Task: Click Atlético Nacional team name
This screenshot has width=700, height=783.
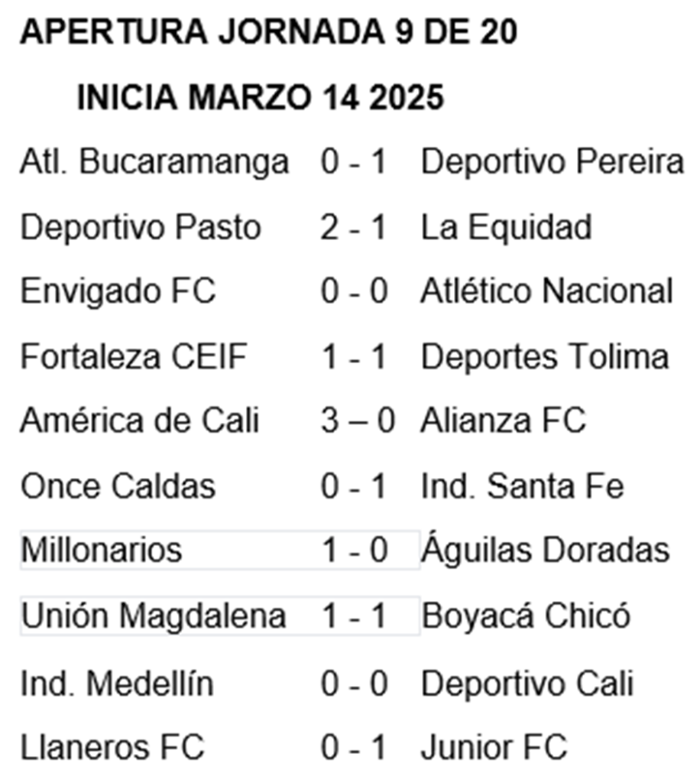Action: click(547, 291)
